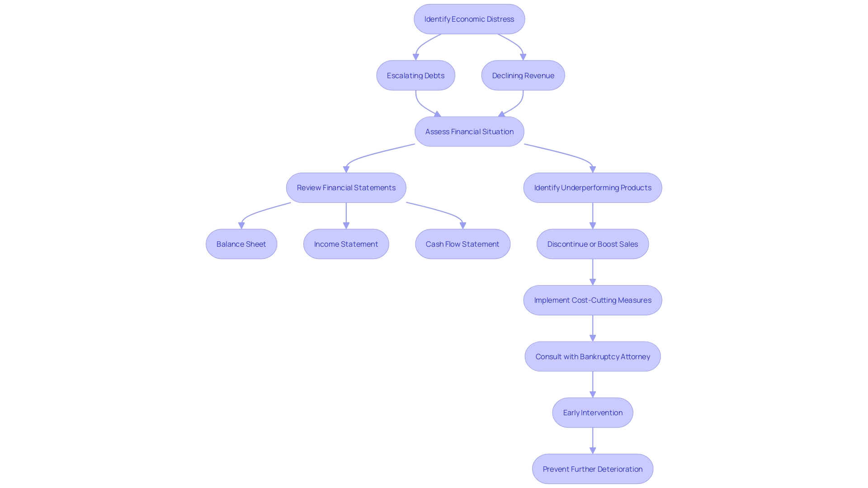Expand the Income Statement branch
This screenshot has height=488, width=868.
tap(346, 243)
